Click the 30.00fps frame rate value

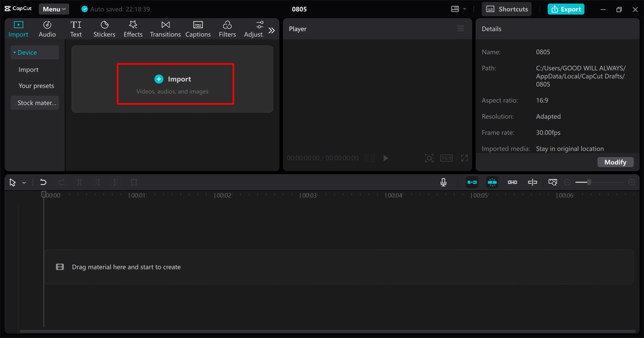point(548,132)
